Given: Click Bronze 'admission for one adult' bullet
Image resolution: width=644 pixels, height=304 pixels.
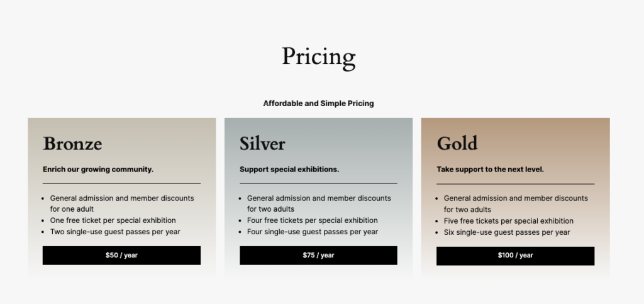Looking at the screenshot, I should (122, 203).
